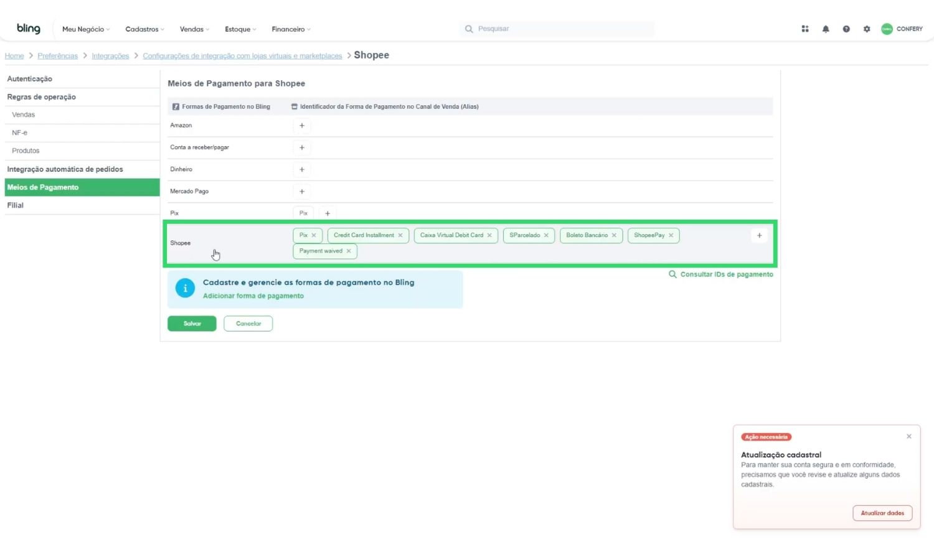934x560 pixels.
Task: Add alias to Amazon payment row
Action: [x=302, y=126]
